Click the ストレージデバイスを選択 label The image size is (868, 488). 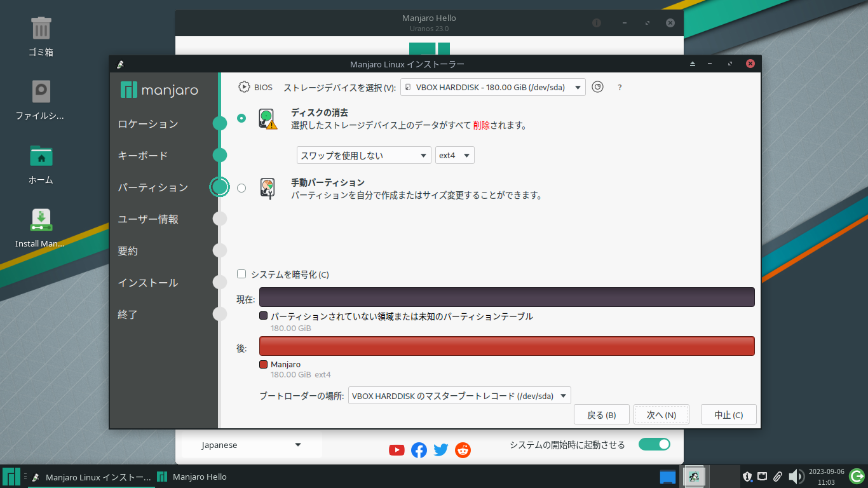pyautogui.click(x=339, y=88)
